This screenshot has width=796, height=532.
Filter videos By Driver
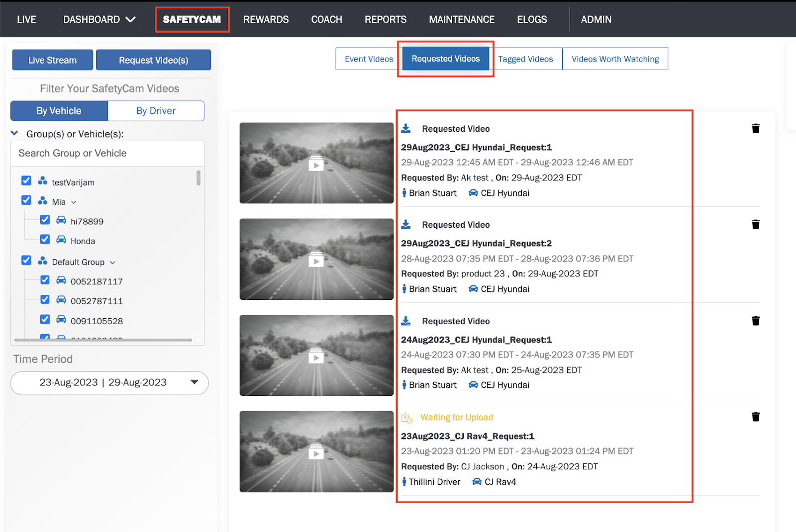point(156,111)
